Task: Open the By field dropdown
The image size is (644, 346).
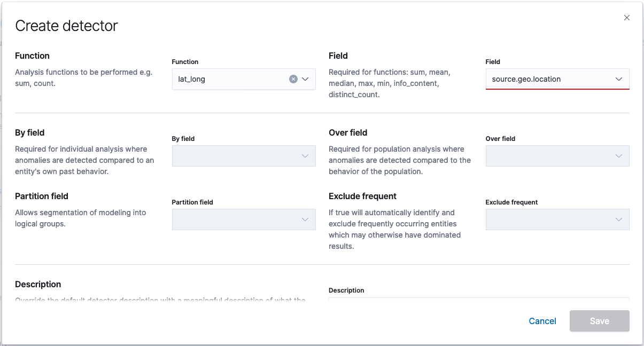Action: pyautogui.click(x=244, y=156)
